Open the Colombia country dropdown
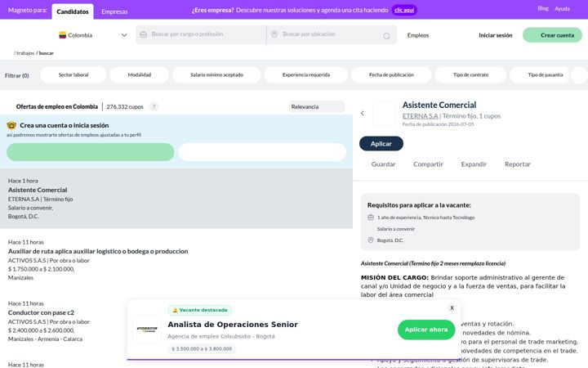588x368 pixels. pos(93,35)
